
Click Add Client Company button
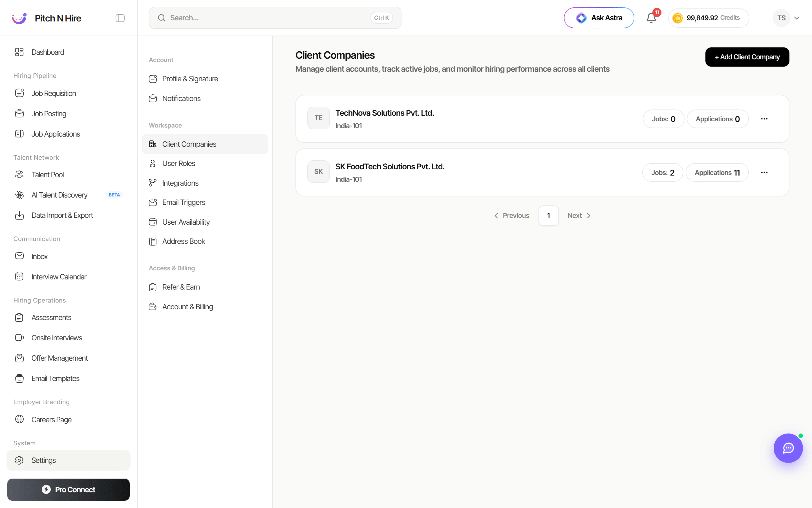[x=747, y=57]
